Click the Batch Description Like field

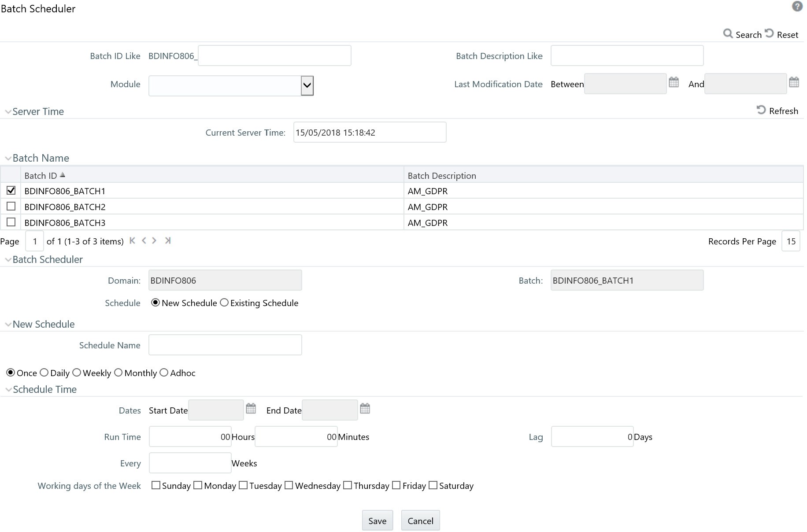tap(627, 55)
